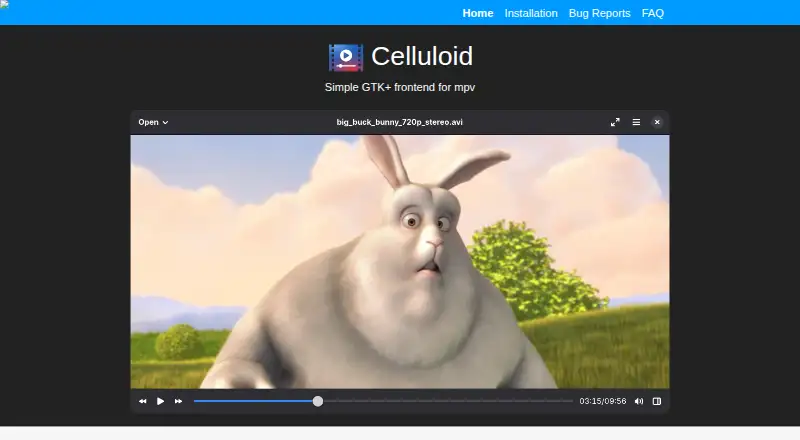
Task: Click the big_buck_bunny_720p_stereo.avi title
Action: click(399, 123)
